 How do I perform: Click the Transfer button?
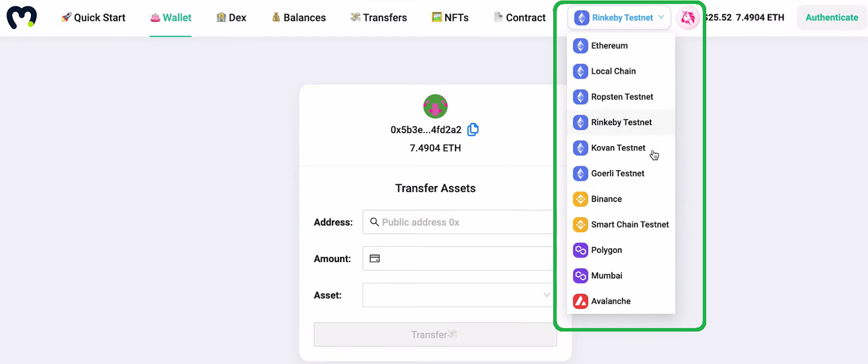[435, 335]
